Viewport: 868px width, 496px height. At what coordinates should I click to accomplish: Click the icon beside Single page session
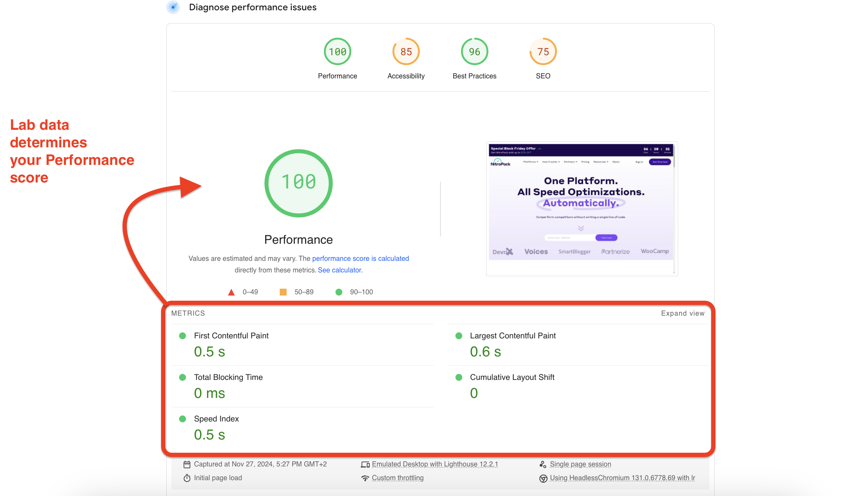coord(543,464)
